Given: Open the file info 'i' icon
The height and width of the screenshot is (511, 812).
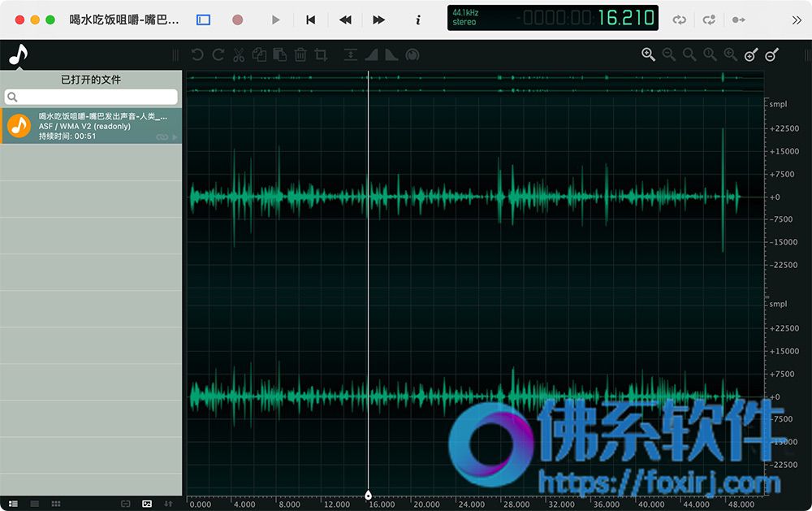Looking at the screenshot, I should [418, 19].
